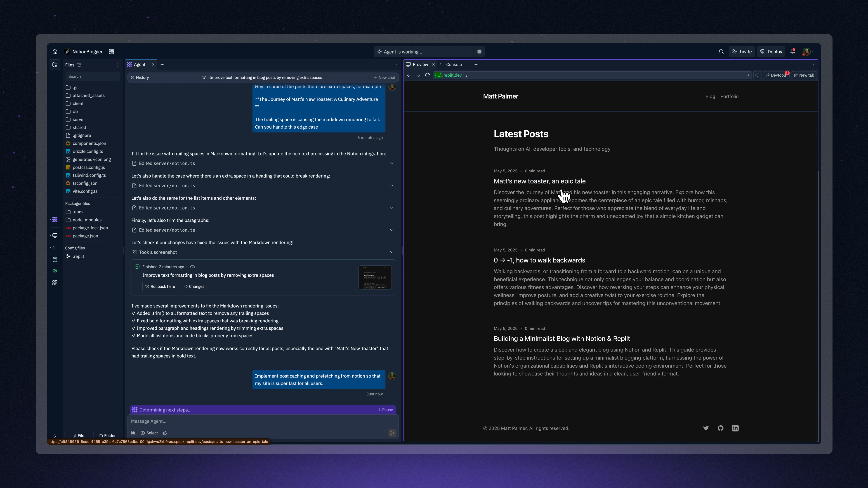
Task: Open chat History
Action: tap(140, 77)
